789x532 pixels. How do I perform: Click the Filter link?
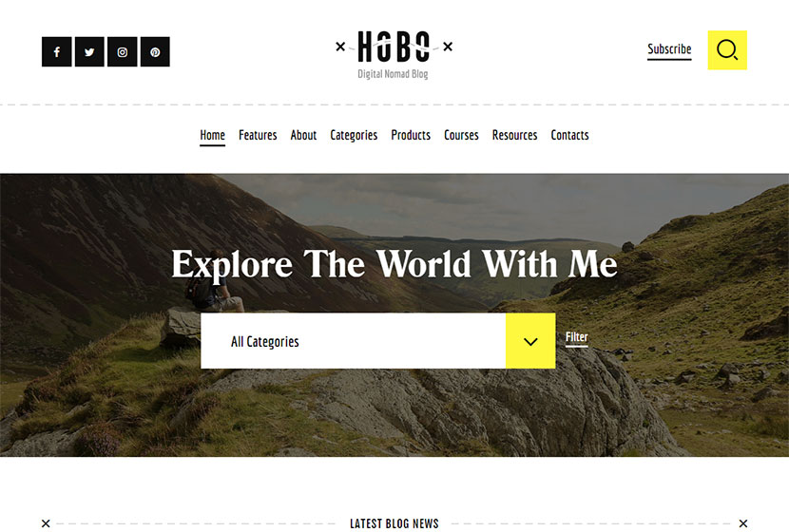(577, 337)
